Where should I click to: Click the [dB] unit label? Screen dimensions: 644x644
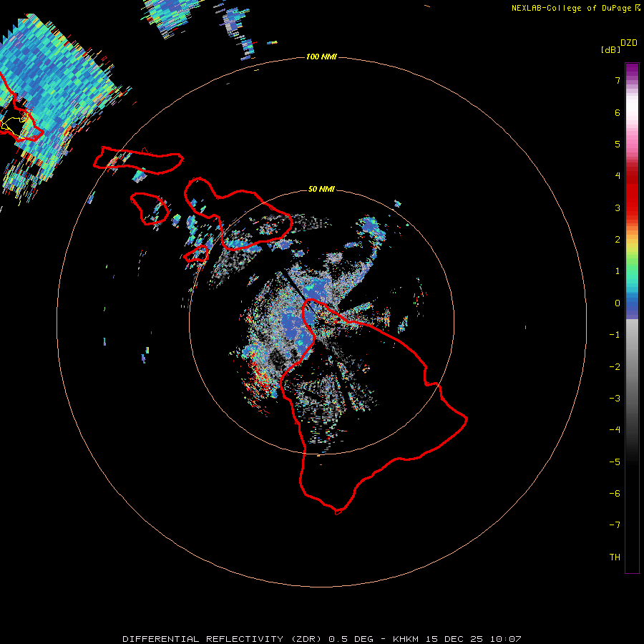click(x=611, y=50)
